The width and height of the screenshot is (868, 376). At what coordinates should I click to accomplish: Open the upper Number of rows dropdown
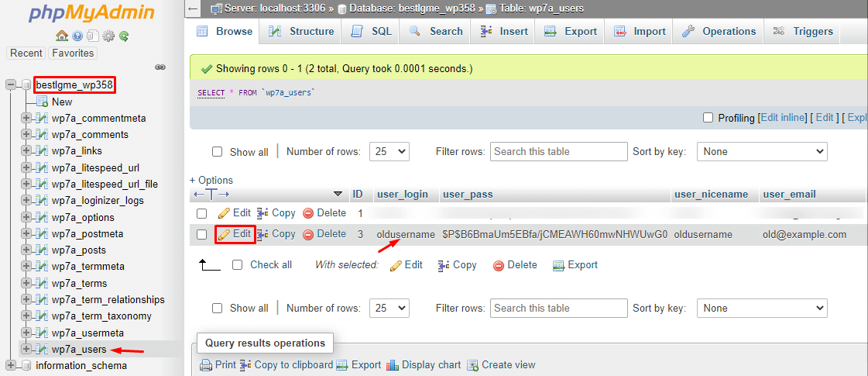[389, 151]
